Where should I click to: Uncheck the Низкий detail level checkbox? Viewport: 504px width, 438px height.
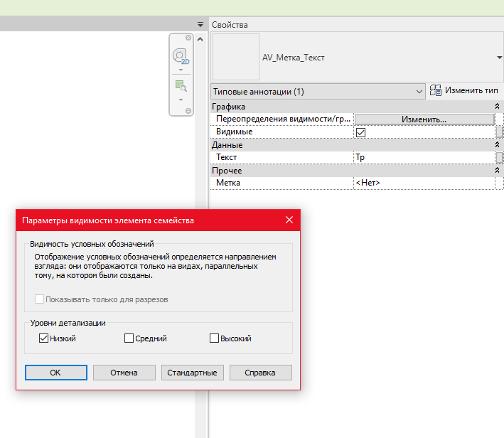pos(43,338)
